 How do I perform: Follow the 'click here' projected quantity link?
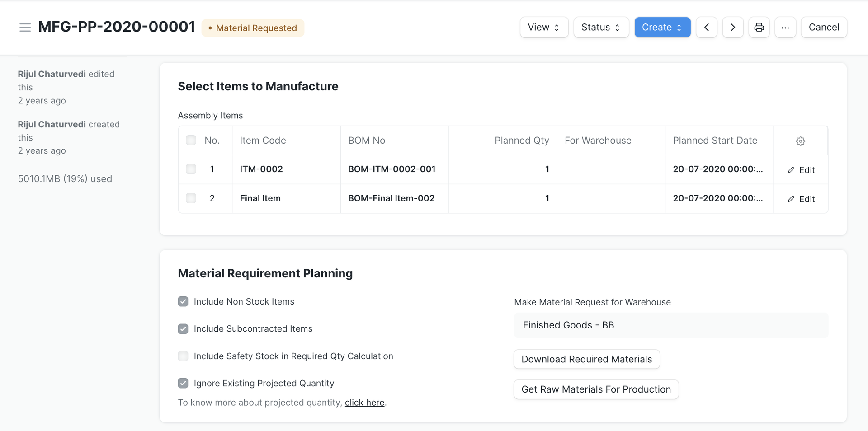click(x=364, y=403)
